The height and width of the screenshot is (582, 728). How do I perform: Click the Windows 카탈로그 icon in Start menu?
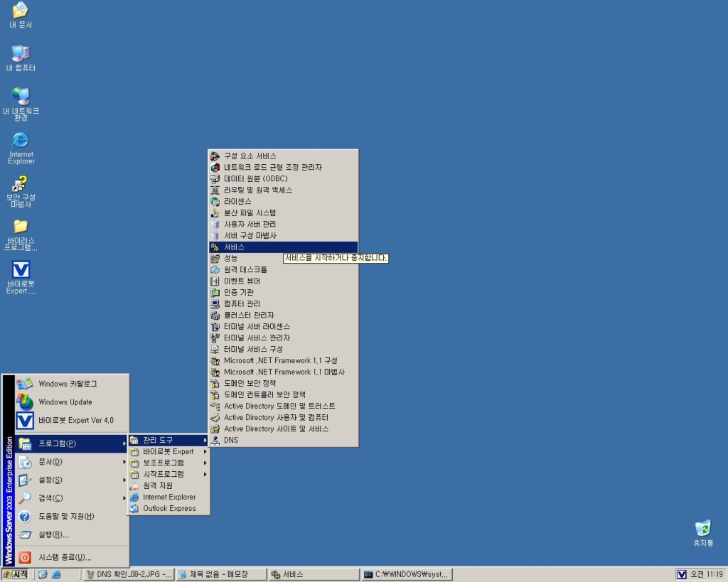pos(25,384)
